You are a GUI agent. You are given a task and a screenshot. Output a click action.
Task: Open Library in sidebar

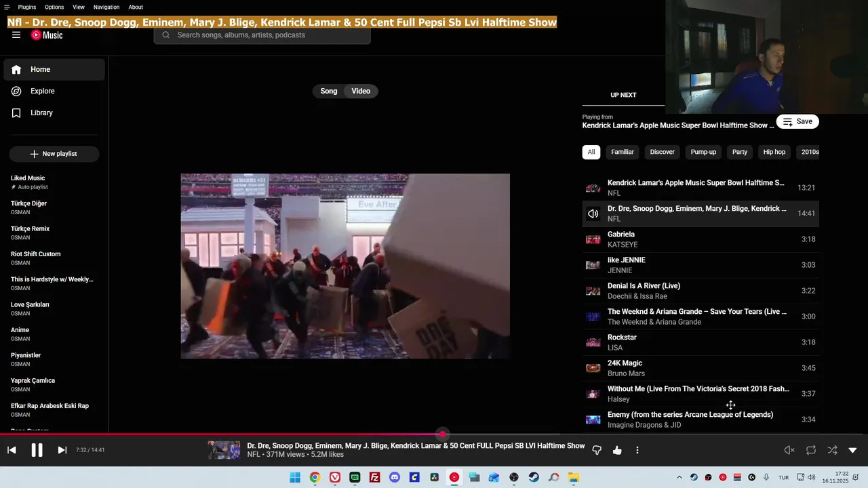point(54,113)
